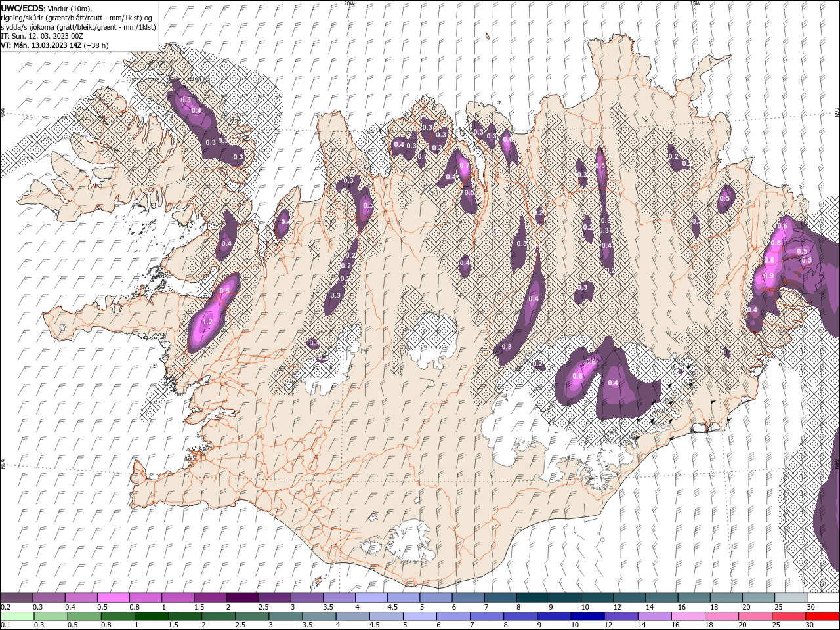Click the '1.2' precipitation value on map
The image size is (840, 630).
(x=207, y=322)
